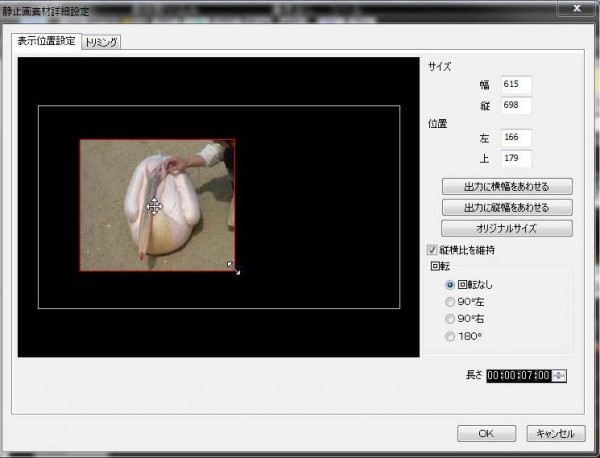Choose the 90°左 rotation radio button
Viewport: 600px width, 458px height.
pos(450,302)
